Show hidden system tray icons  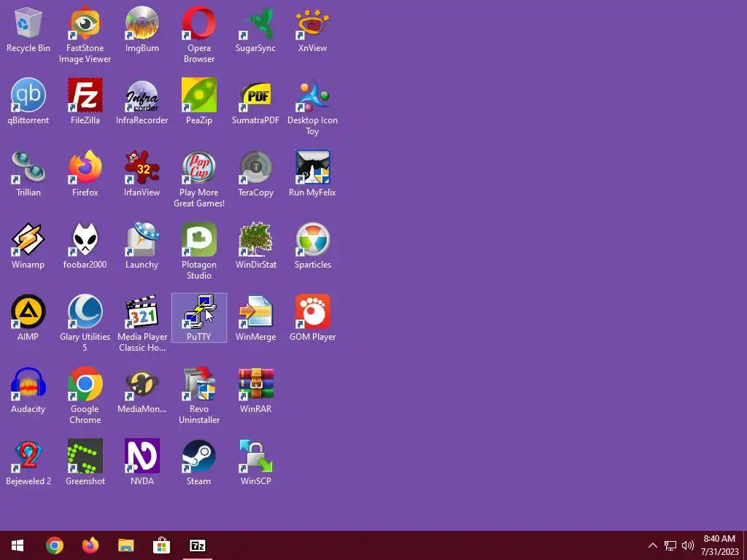(653, 545)
